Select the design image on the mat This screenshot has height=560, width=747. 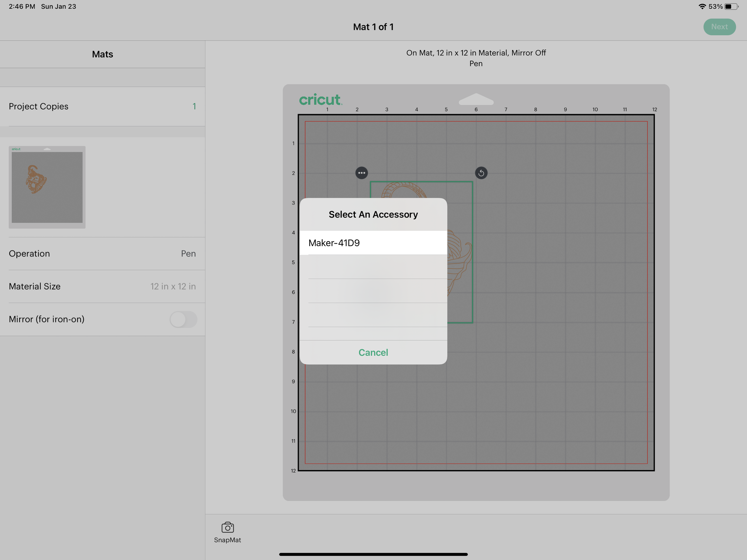(x=459, y=257)
